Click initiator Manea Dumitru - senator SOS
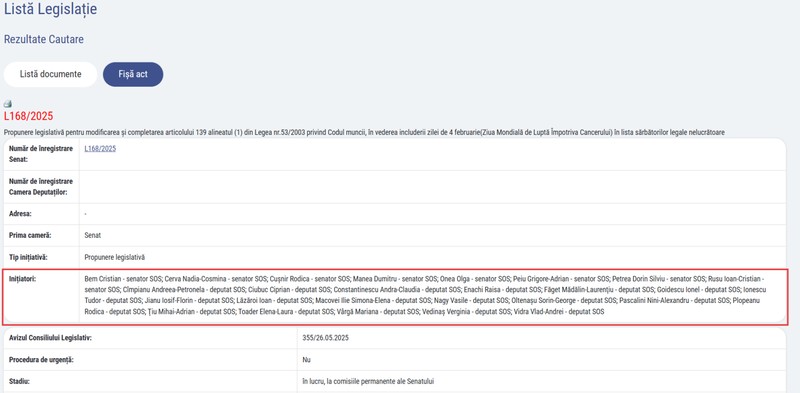This screenshot has height=393, width=800. (395, 279)
